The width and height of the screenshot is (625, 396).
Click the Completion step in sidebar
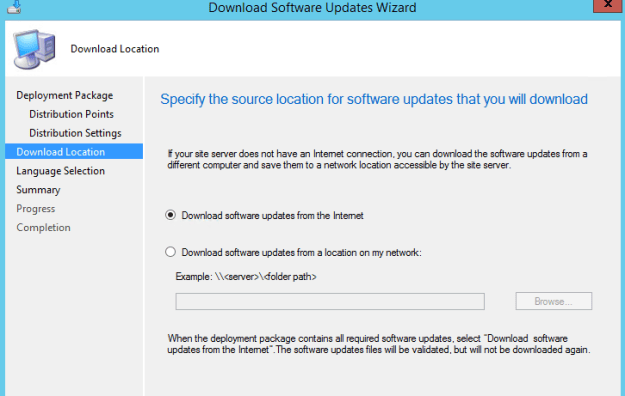pyautogui.click(x=43, y=227)
